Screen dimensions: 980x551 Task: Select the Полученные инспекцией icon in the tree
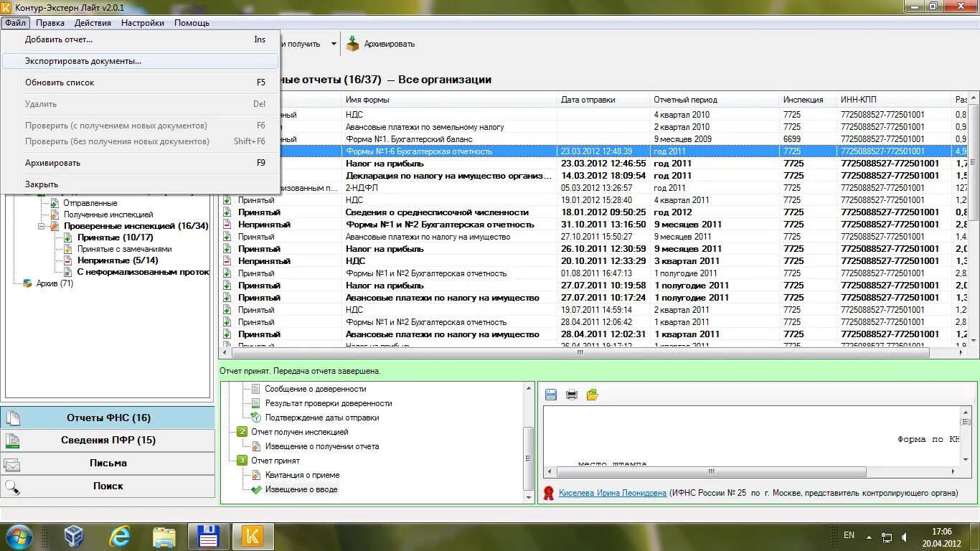click(x=55, y=215)
